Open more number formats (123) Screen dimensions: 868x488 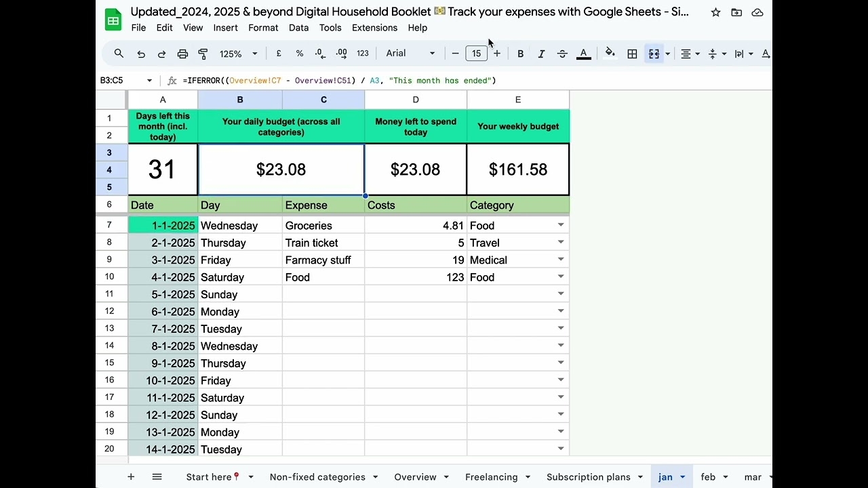[x=363, y=54]
